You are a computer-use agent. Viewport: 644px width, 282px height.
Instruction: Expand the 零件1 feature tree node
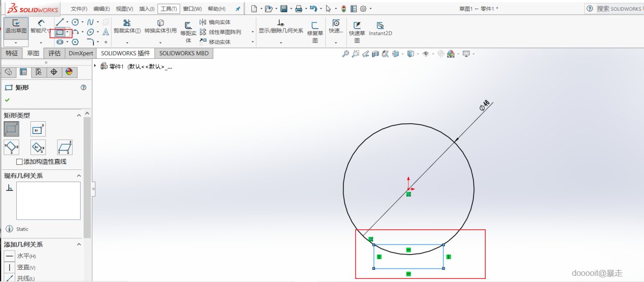[x=95, y=66]
